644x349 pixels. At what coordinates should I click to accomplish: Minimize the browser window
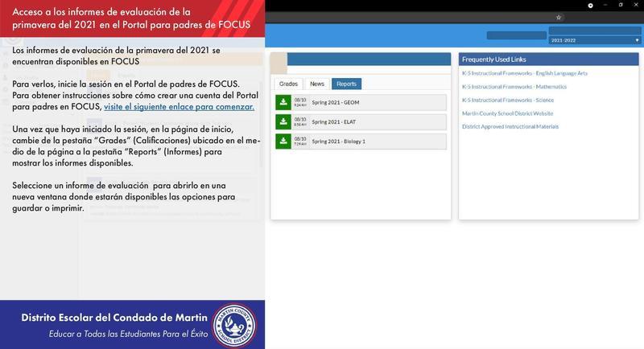(606, 5)
